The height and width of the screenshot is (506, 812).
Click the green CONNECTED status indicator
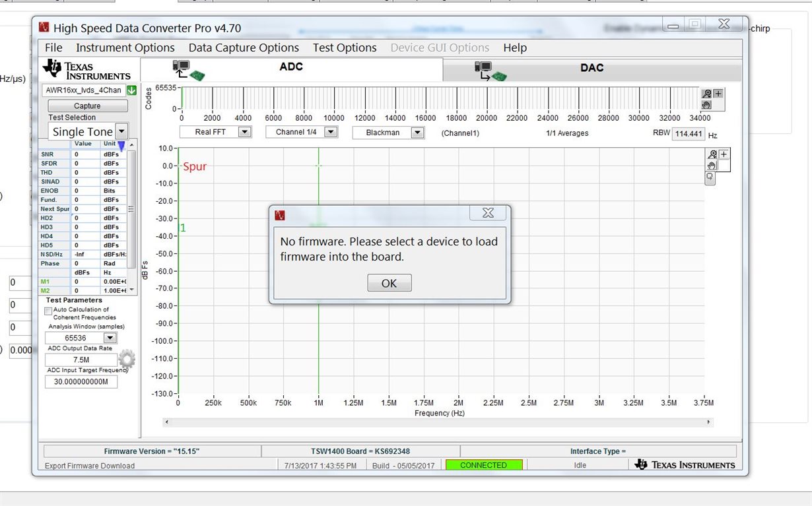[x=484, y=465]
